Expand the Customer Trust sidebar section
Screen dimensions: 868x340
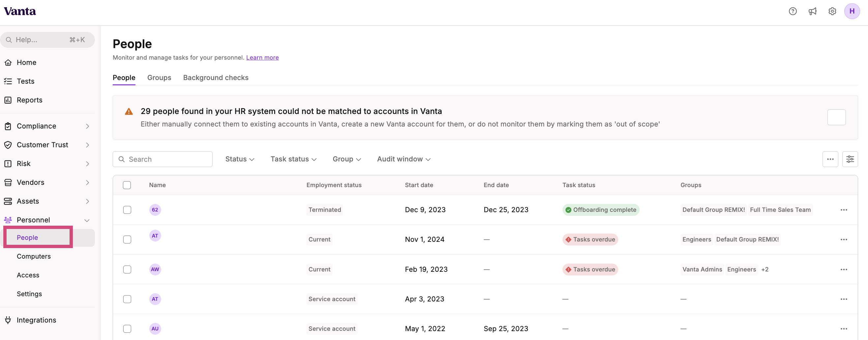[x=87, y=145]
